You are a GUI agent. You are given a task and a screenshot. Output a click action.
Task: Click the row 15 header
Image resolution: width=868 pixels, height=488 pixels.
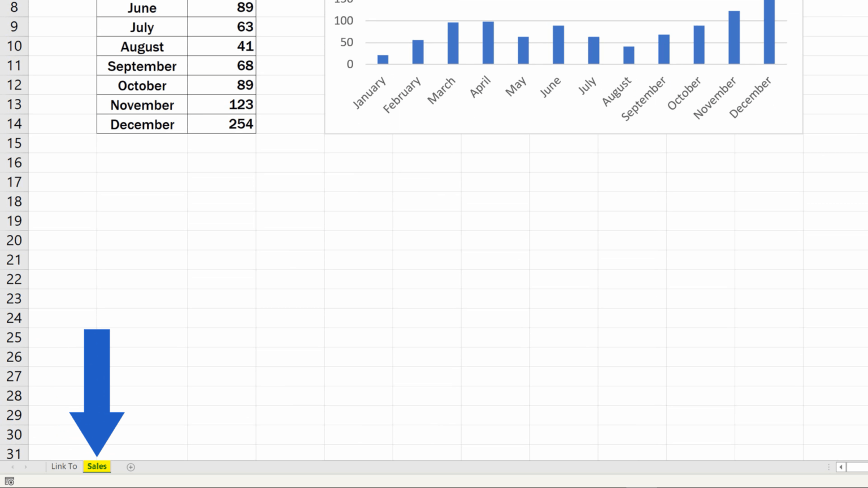pos(14,143)
